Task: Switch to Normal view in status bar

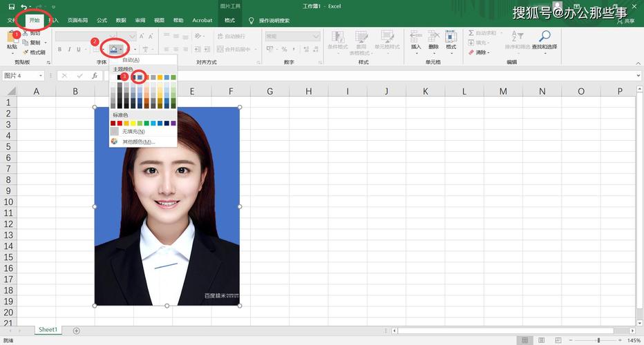Action: (525, 340)
